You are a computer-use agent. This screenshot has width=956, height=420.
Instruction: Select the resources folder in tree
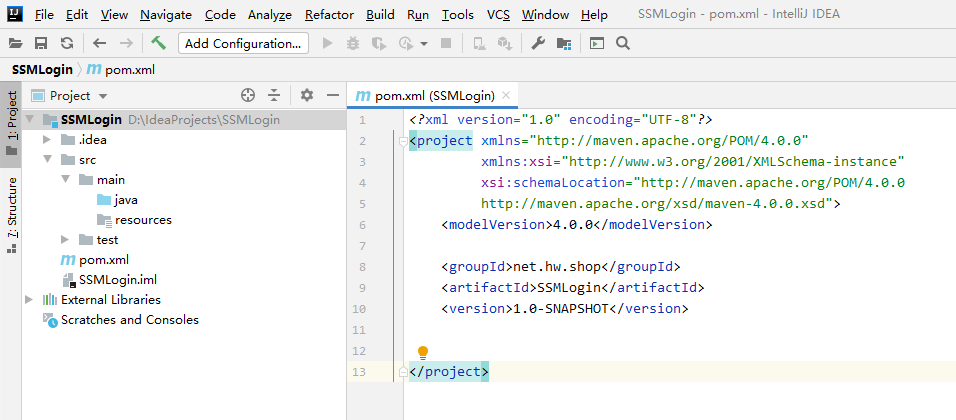pyautogui.click(x=135, y=220)
